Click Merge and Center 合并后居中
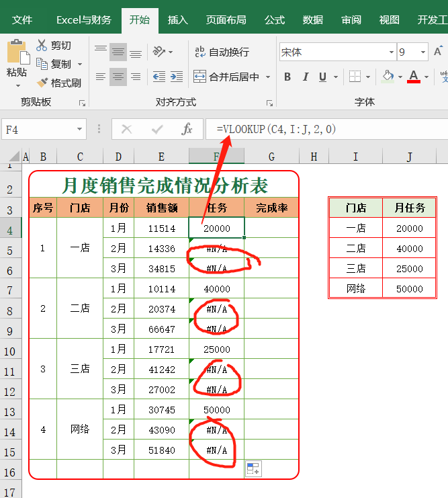 (226, 77)
